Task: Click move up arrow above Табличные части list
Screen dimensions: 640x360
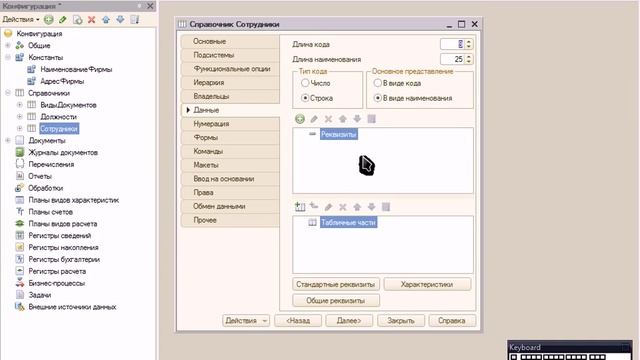Action: 357,207
